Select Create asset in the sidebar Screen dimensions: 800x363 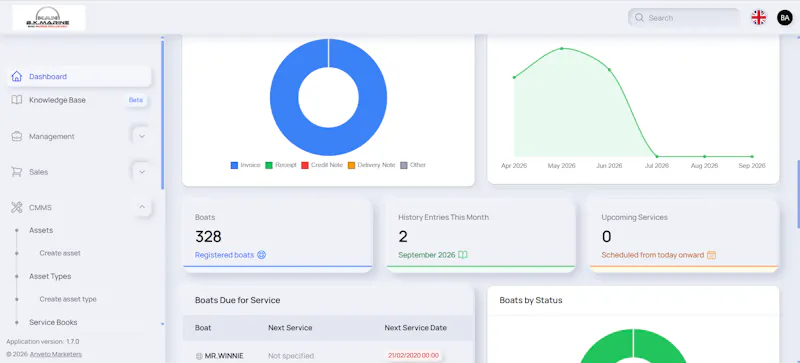[60, 253]
